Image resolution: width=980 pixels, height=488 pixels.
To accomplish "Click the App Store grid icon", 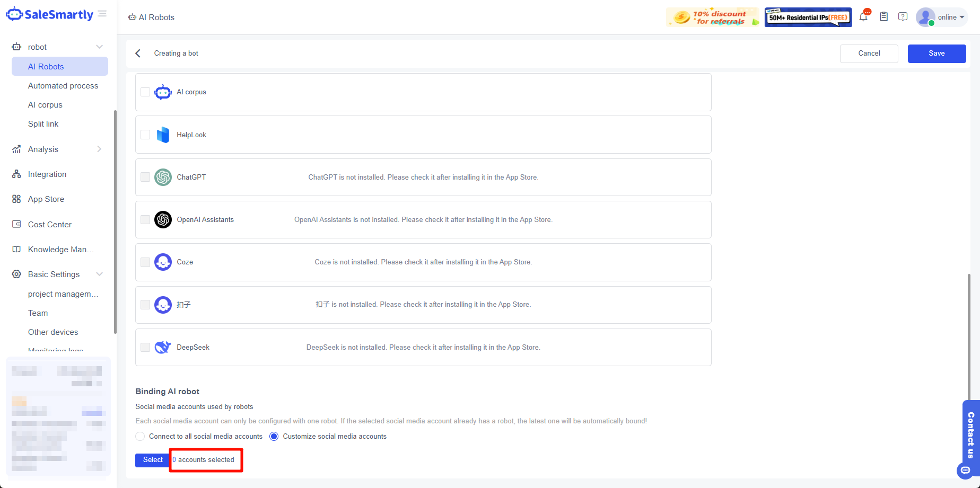I will [x=16, y=199].
